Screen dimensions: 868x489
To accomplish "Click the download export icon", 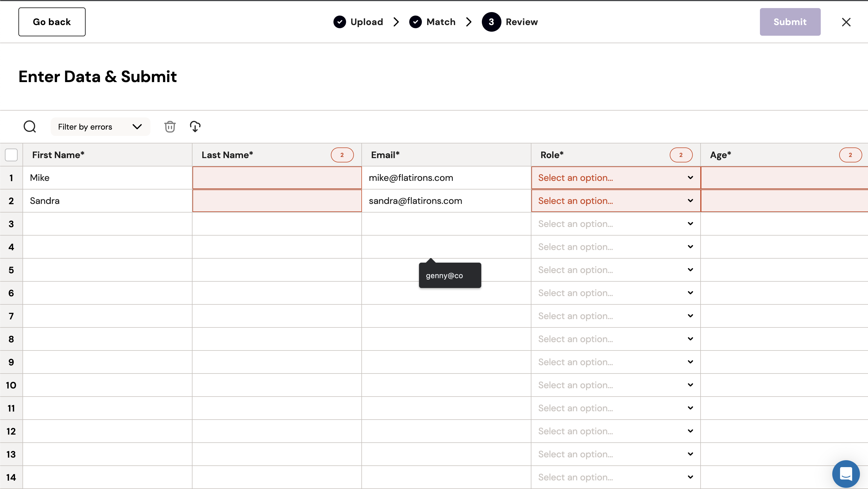I will [195, 127].
